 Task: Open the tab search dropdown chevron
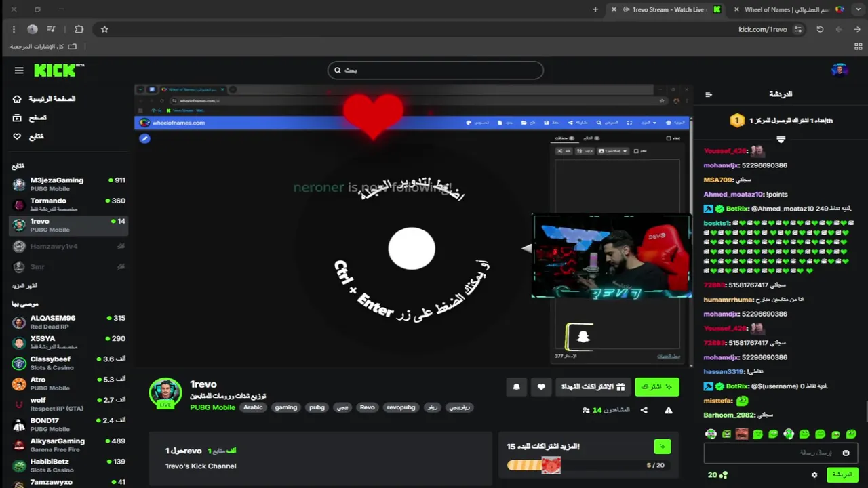tap(857, 9)
